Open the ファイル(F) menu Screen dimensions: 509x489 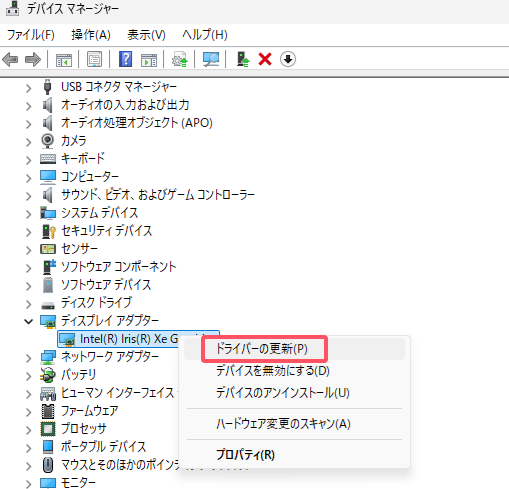tap(31, 35)
